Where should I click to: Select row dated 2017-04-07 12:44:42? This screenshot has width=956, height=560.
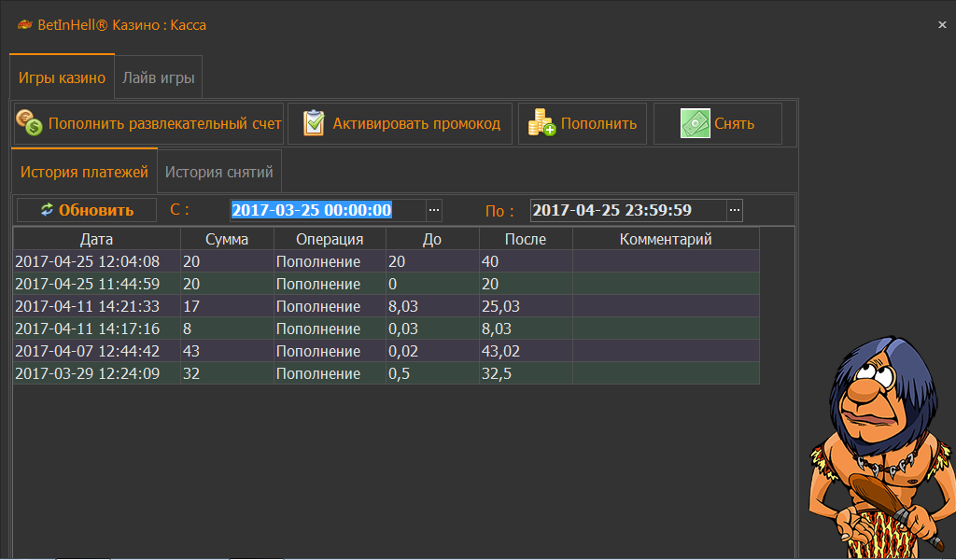tap(386, 351)
